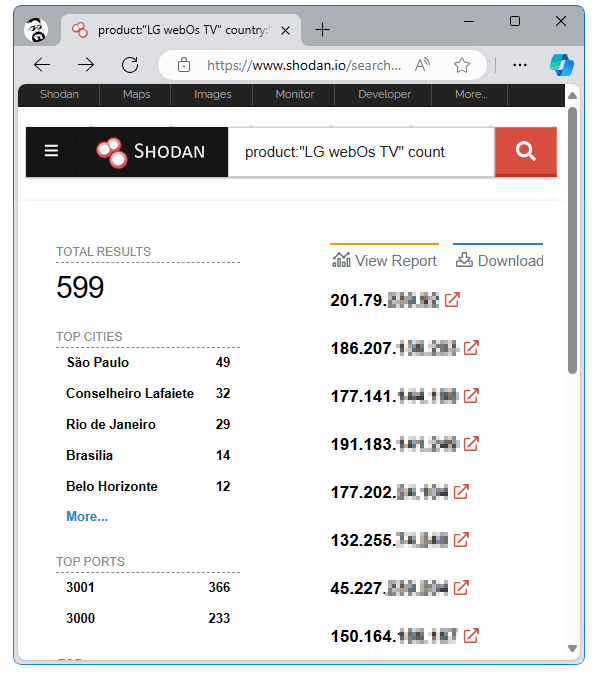The width and height of the screenshot is (597, 675).
Task: Click the browser address bar URL
Action: pyautogui.click(x=303, y=65)
